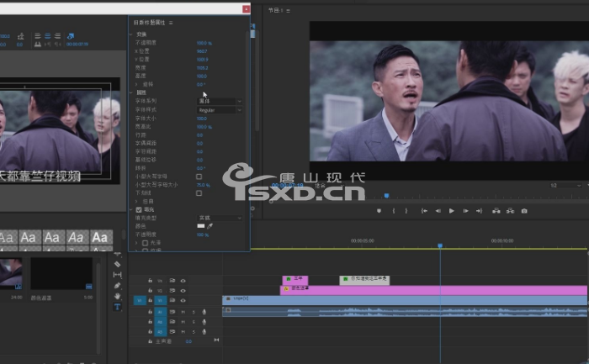Select the pink clip on track V2
This screenshot has width=589, height=364.
tap(433, 290)
